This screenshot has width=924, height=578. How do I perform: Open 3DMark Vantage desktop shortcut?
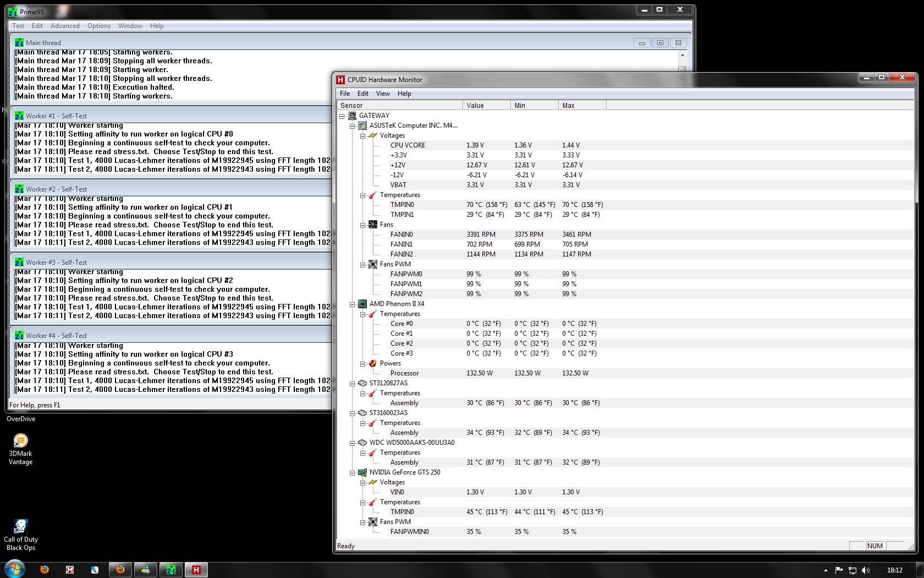20,449
